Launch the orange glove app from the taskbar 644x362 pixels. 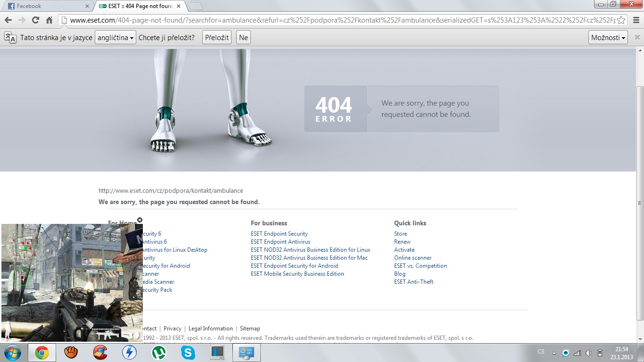click(x=71, y=353)
